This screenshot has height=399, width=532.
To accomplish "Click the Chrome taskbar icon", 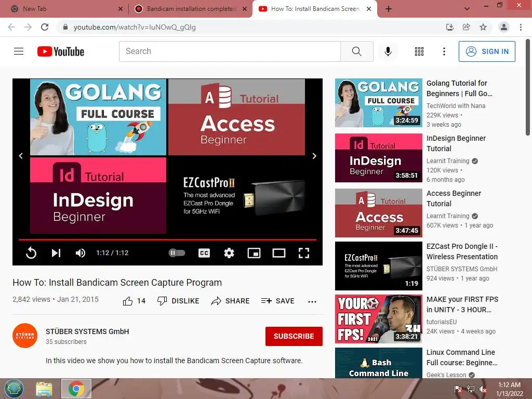I will click(76, 389).
